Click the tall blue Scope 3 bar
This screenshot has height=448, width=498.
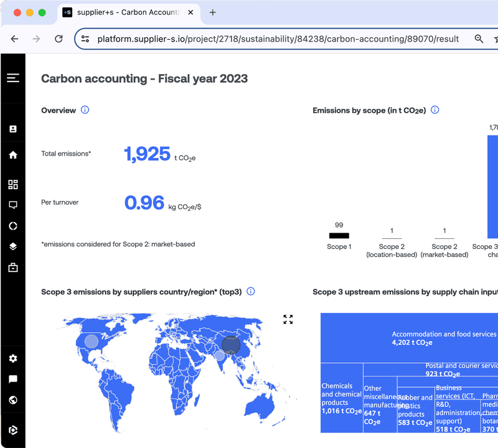(492, 187)
